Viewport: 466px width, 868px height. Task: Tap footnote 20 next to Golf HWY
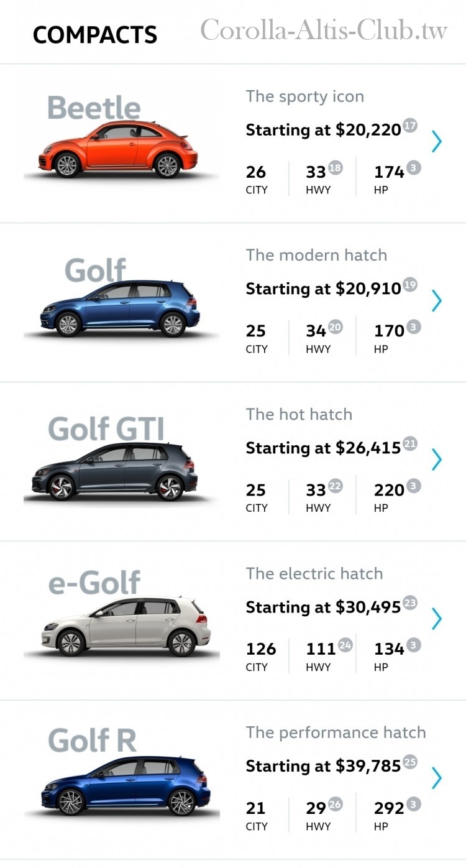pos(336,326)
